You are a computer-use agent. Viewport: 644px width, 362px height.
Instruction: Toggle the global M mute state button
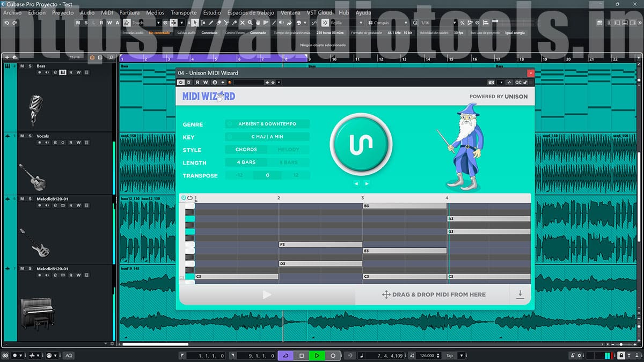click(78, 23)
